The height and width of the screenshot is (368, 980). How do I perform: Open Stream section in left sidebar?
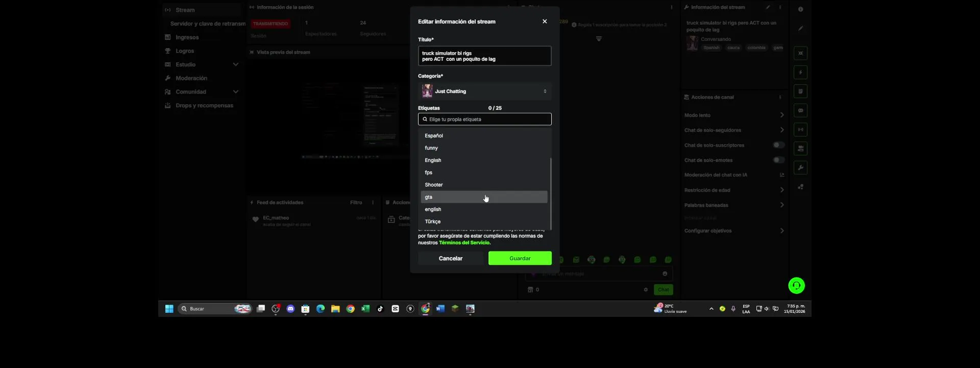click(202, 10)
